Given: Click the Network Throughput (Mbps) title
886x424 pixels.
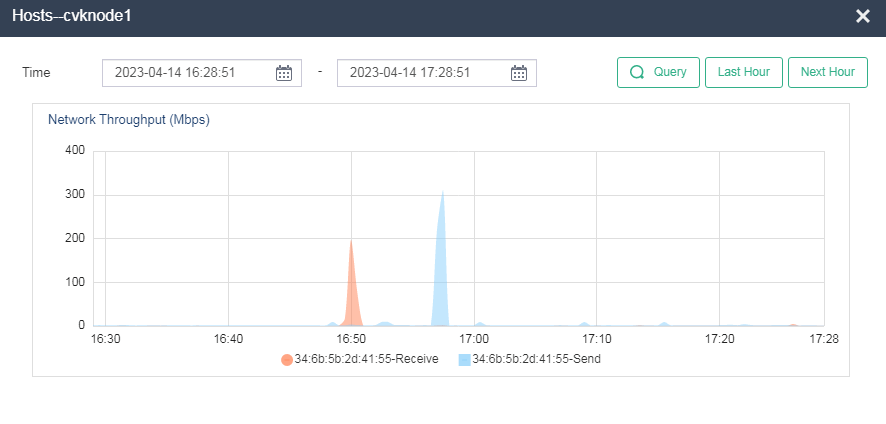Looking at the screenshot, I should tap(129, 120).
